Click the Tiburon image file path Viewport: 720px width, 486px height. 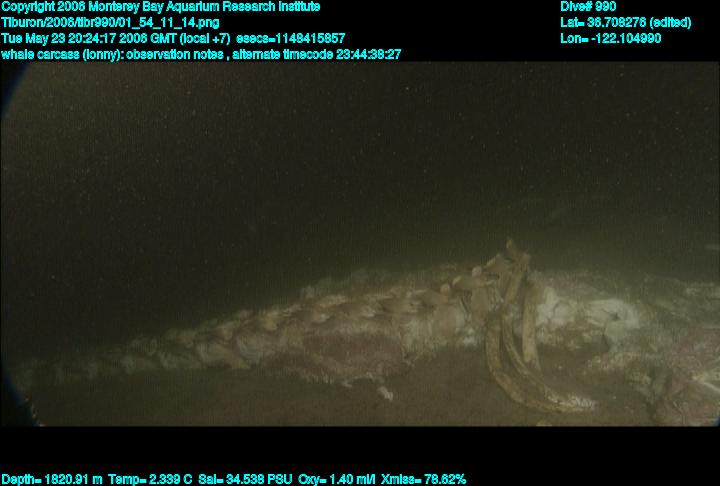(110, 22)
